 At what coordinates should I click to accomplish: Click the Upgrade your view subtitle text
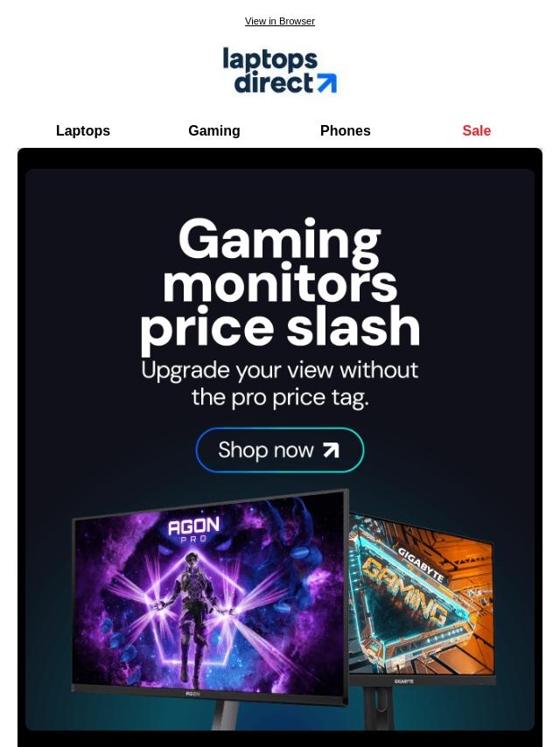coord(280,384)
